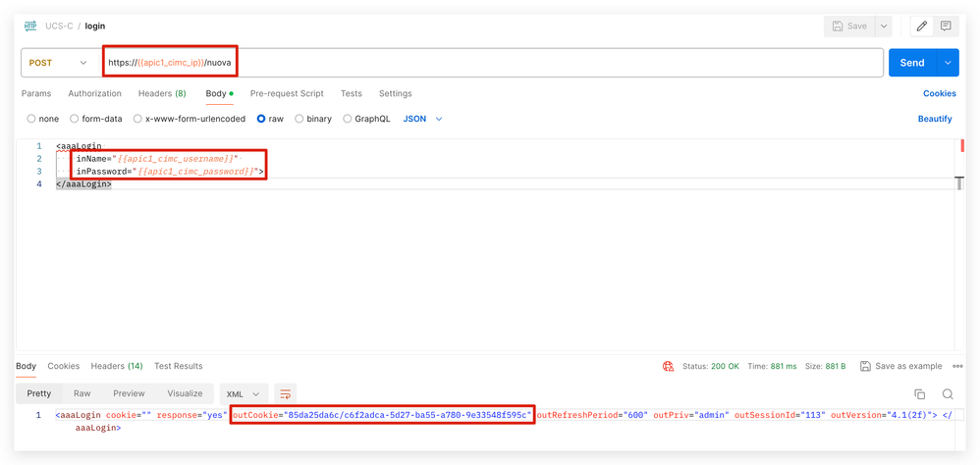This screenshot has height=465, width=980.
Task: Click the inPassword line in body editor
Action: coord(170,171)
